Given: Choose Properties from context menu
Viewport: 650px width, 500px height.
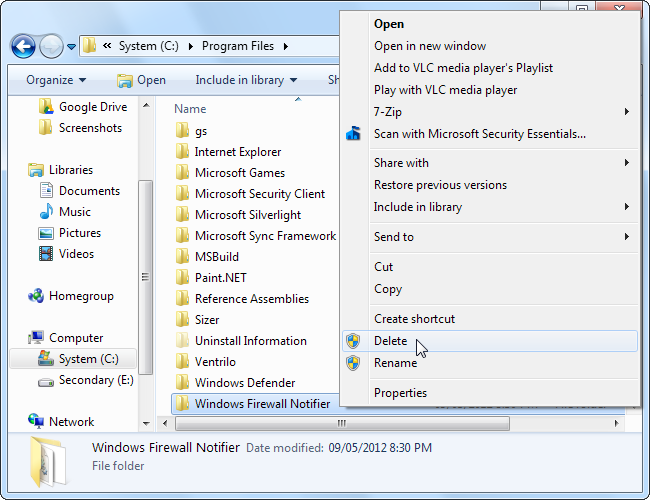Looking at the screenshot, I should pos(489,393).
